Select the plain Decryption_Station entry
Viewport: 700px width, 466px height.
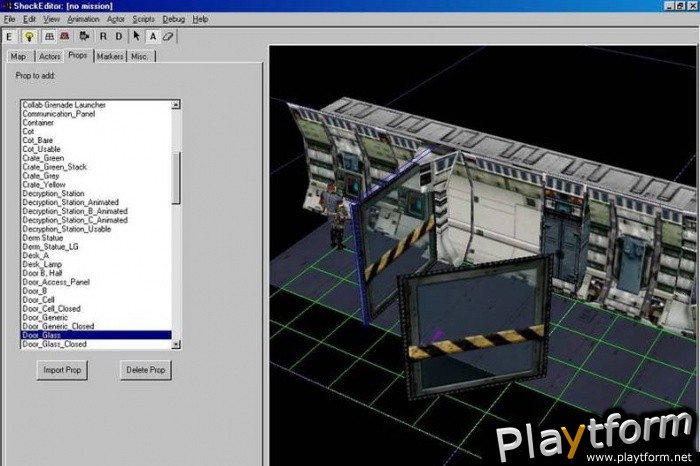(96, 194)
